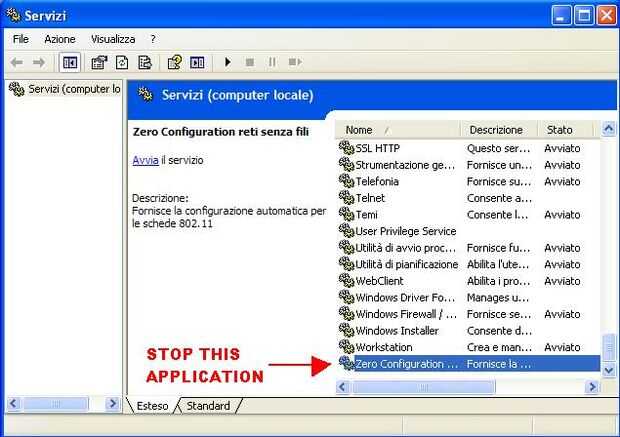
Task: Maximize the Servizi window
Action: click(584, 16)
